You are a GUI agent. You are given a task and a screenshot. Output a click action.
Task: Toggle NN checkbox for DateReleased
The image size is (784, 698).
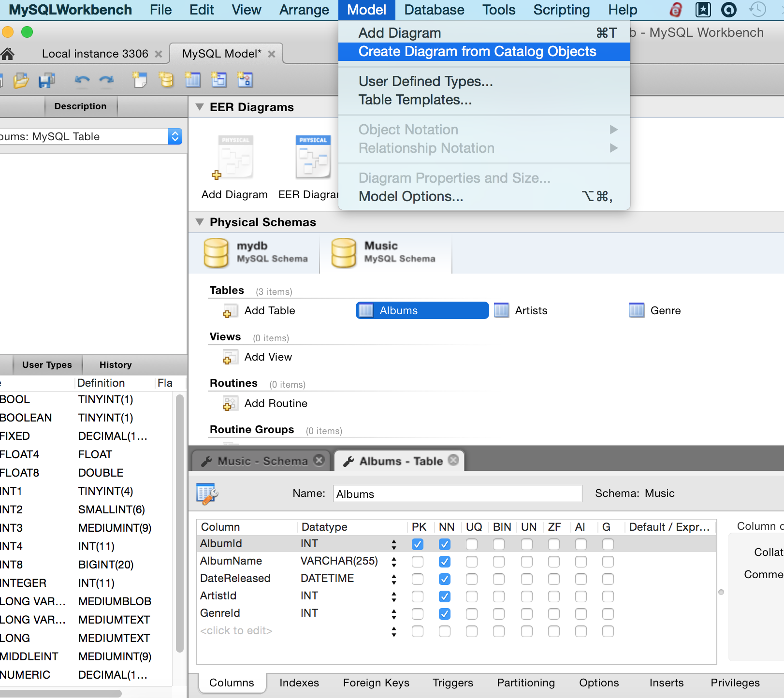[445, 579]
